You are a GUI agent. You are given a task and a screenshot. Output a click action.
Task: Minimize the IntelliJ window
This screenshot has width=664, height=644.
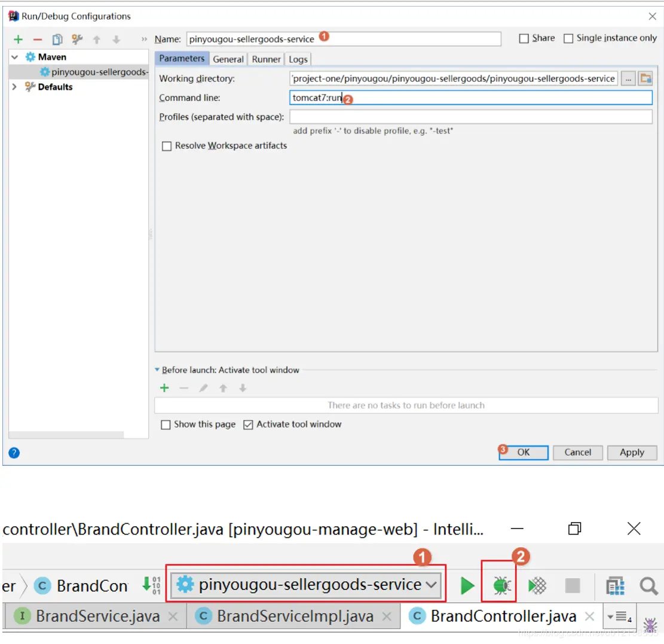pyautogui.click(x=517, y=529)
